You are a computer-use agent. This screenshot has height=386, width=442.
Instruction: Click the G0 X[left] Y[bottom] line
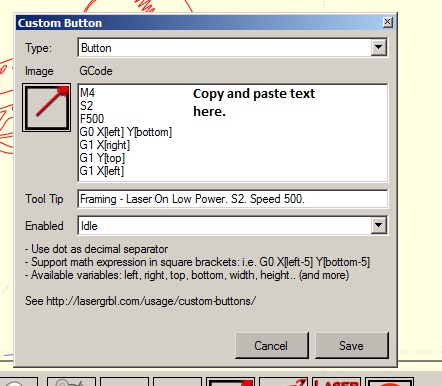(x=126, y=132)
